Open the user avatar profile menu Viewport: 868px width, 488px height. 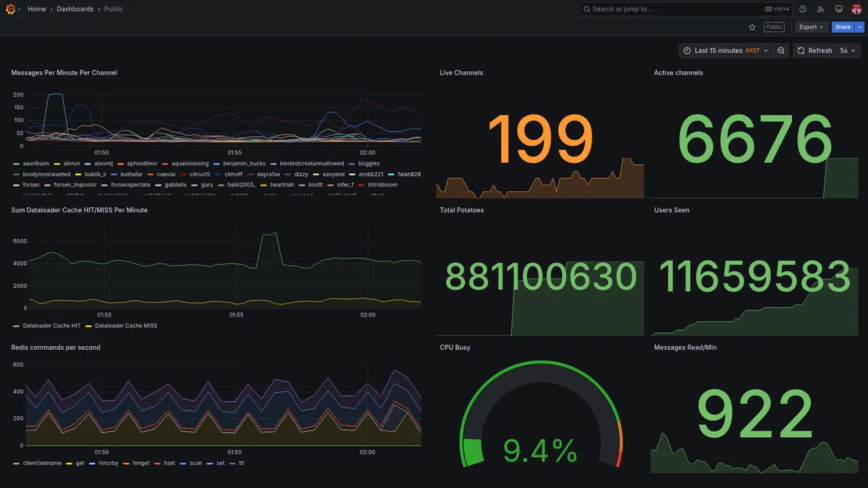tap(856, 9)
